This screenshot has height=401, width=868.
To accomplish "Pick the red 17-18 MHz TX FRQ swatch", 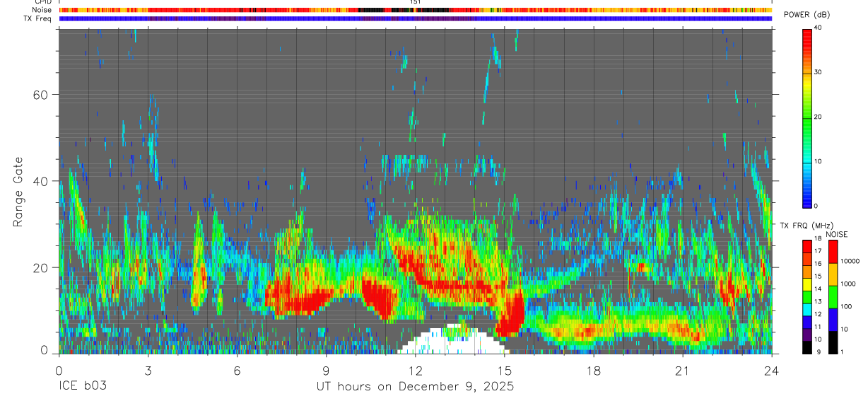I will click(807, 245).
